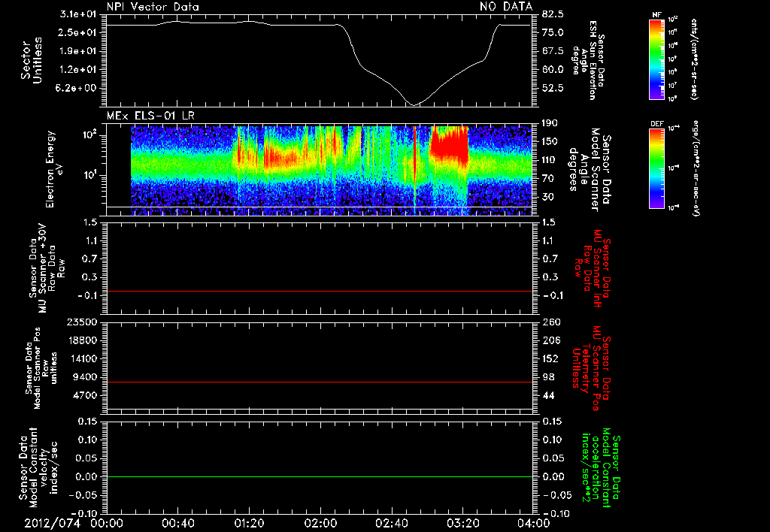Click the NF color scale bar
This screenshot has height=532, width=770.
(x=656, y=59)
